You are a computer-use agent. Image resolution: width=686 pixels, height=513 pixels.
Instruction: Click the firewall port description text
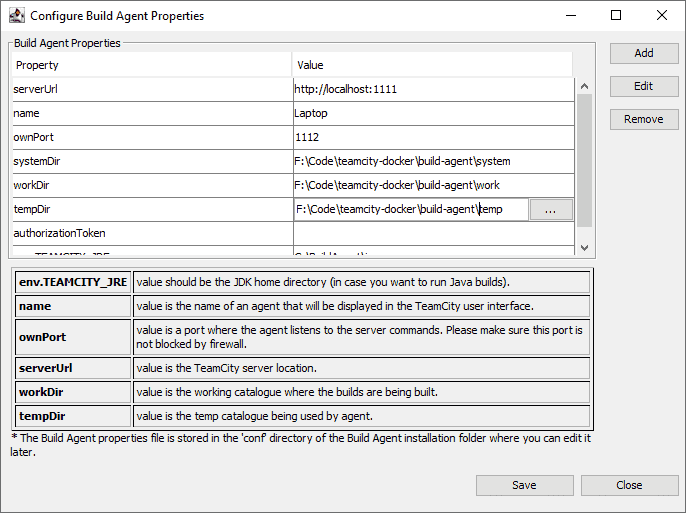pos(359,337)
